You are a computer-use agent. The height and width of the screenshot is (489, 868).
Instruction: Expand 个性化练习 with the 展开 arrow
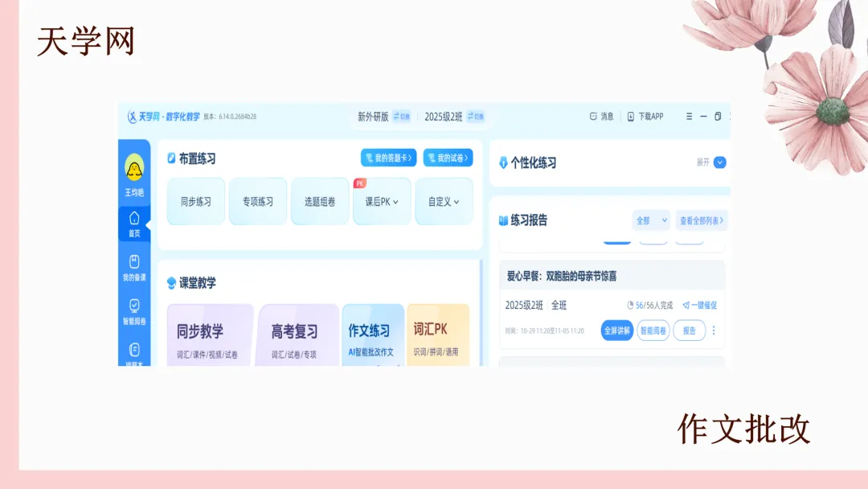click(719, 162)
